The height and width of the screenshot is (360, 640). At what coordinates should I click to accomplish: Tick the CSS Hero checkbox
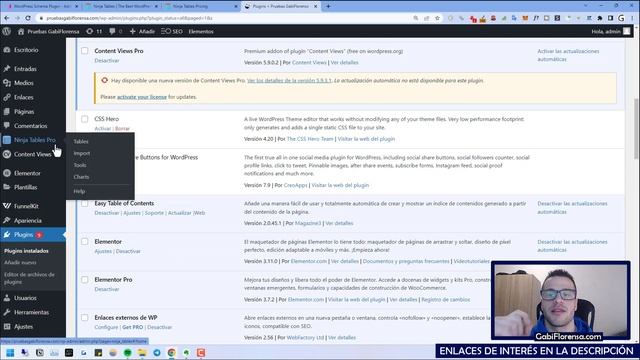tap(84, 119)
